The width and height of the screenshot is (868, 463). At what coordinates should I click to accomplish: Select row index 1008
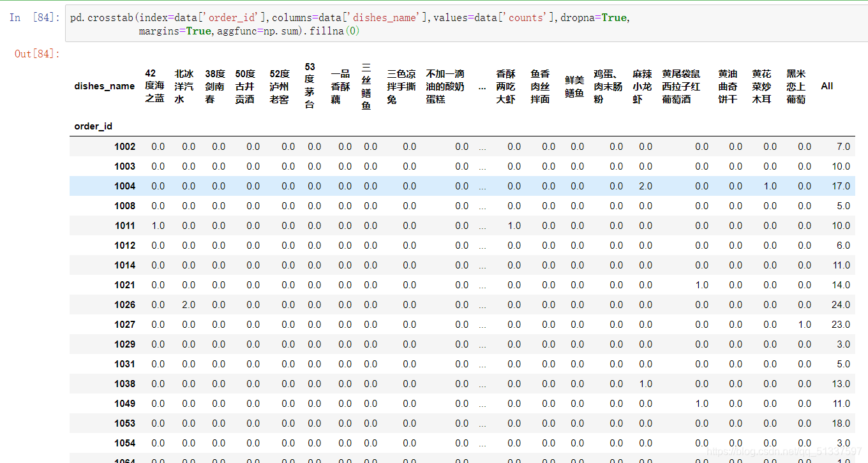click(125, 206)
